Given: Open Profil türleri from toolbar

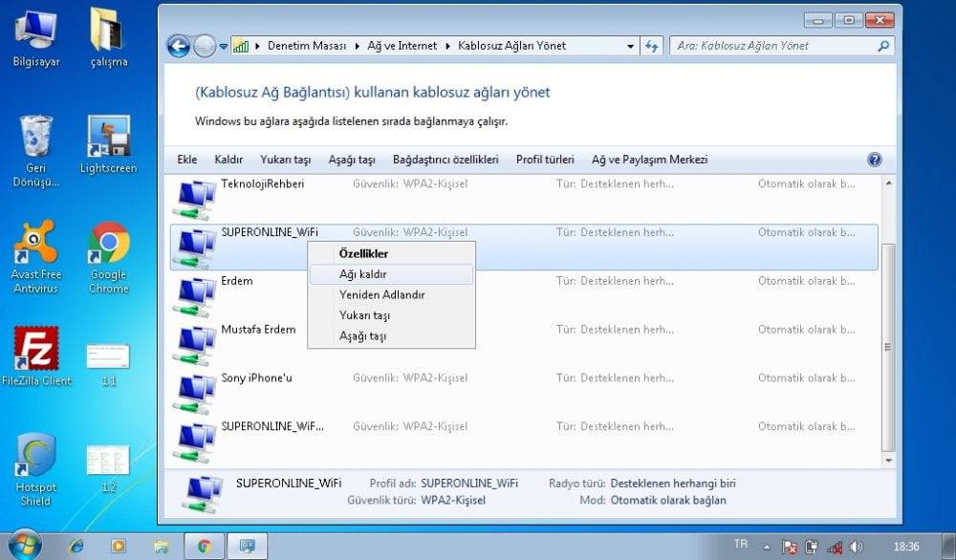Looking at the screenshot, I should click(x=545, y=160).
